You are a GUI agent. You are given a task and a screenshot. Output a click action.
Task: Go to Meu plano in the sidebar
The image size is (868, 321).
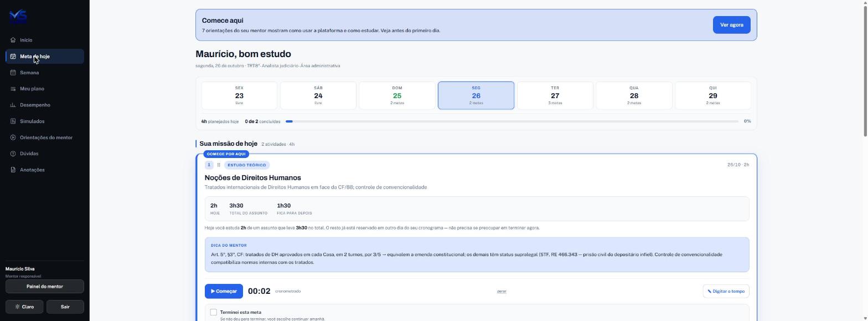pos(45,89)
